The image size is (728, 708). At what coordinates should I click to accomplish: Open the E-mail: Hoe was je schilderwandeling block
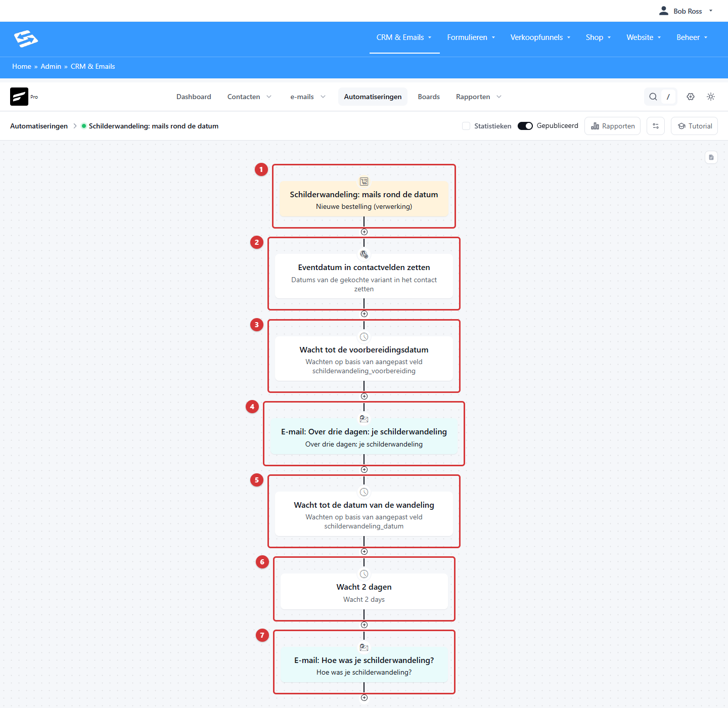pos(364,665)
